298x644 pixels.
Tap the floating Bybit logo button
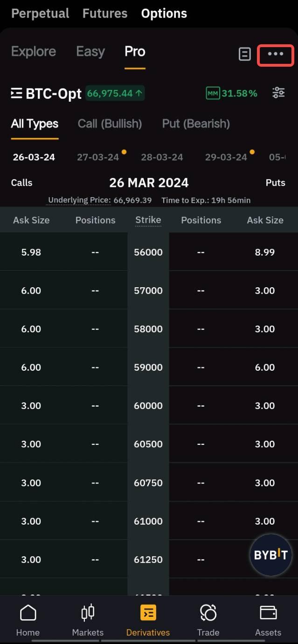tap(270, 555)
